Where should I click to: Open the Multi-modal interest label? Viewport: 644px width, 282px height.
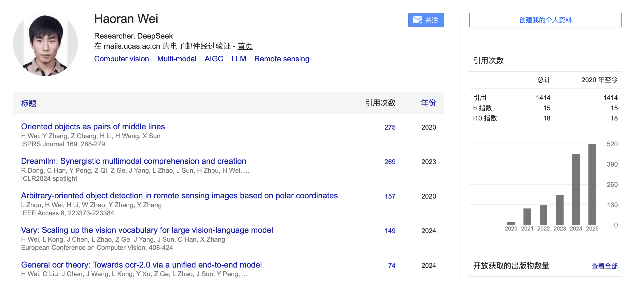pyautogui.click(x=177, y=59)
